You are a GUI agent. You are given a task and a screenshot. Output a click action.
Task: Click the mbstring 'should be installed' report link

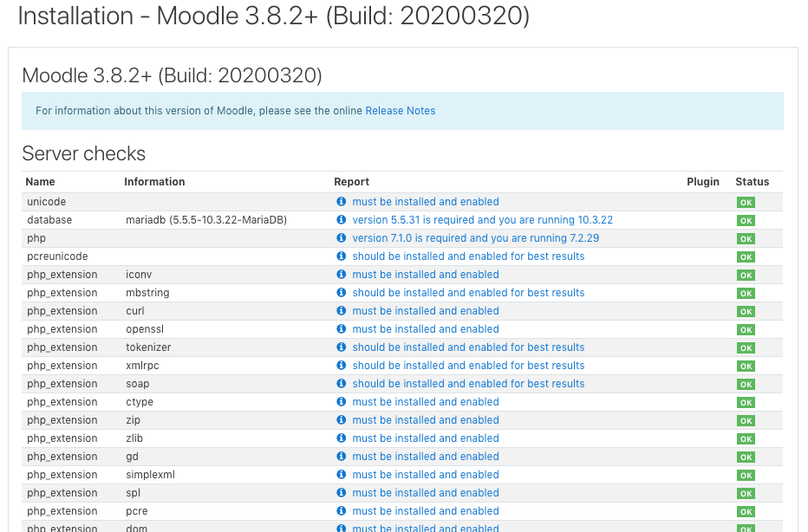tap(468, 293)
